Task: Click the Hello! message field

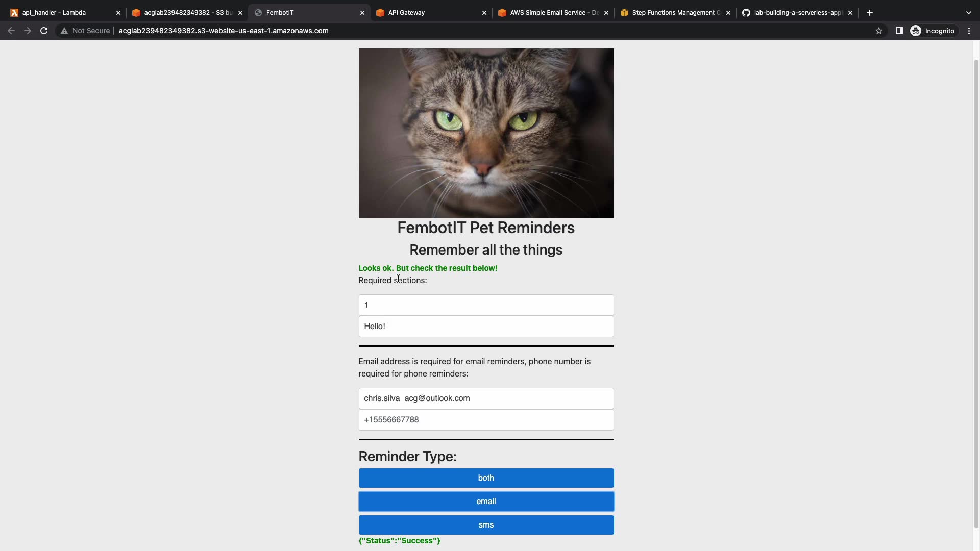Action: (485, 327)
